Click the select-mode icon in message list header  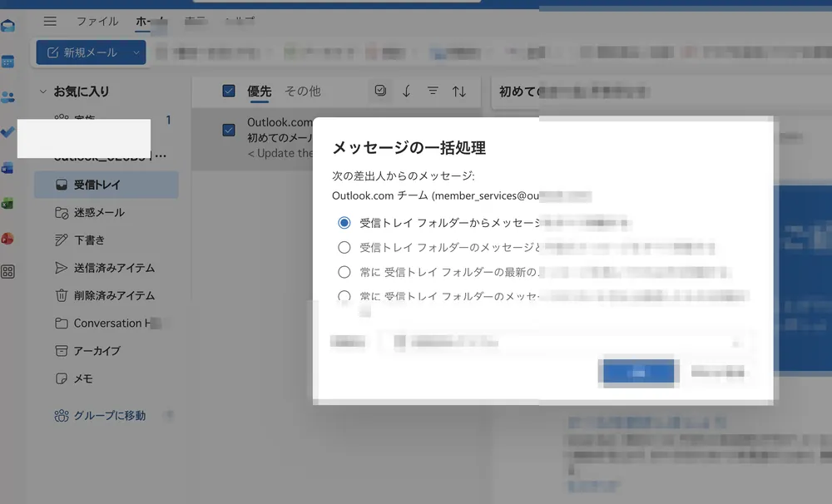click(380, 91)
